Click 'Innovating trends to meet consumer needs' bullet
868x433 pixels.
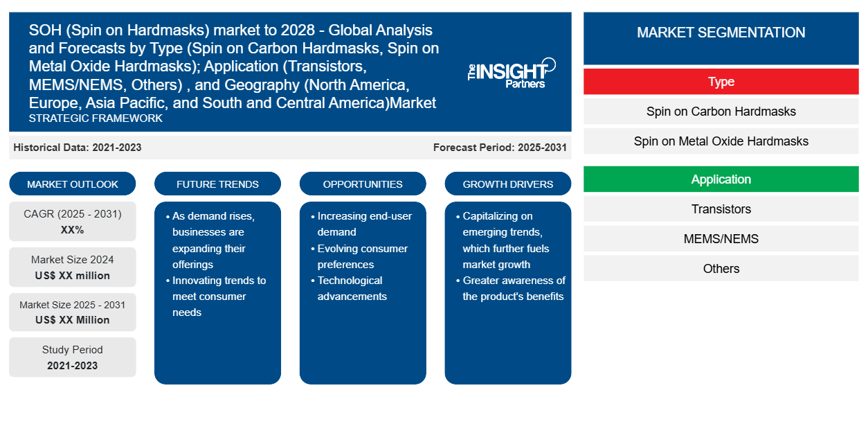tap(215, 297)
